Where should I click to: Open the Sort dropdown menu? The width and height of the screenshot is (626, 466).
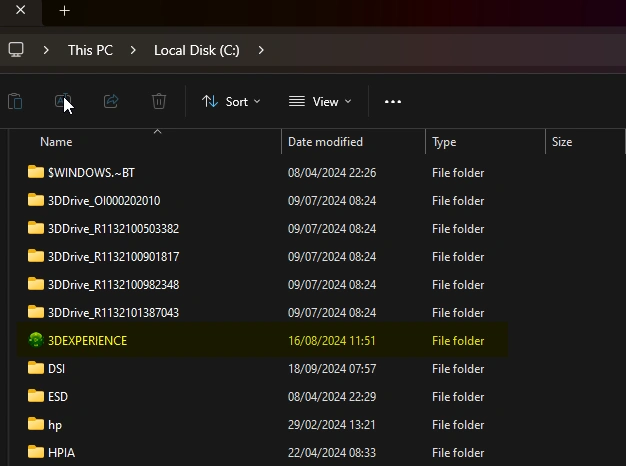231,101
